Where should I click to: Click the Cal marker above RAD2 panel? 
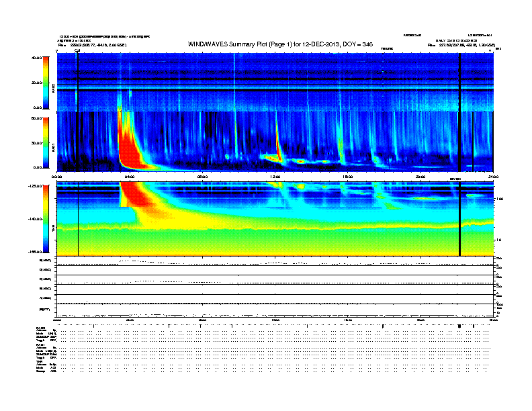[x=77, y=50]
